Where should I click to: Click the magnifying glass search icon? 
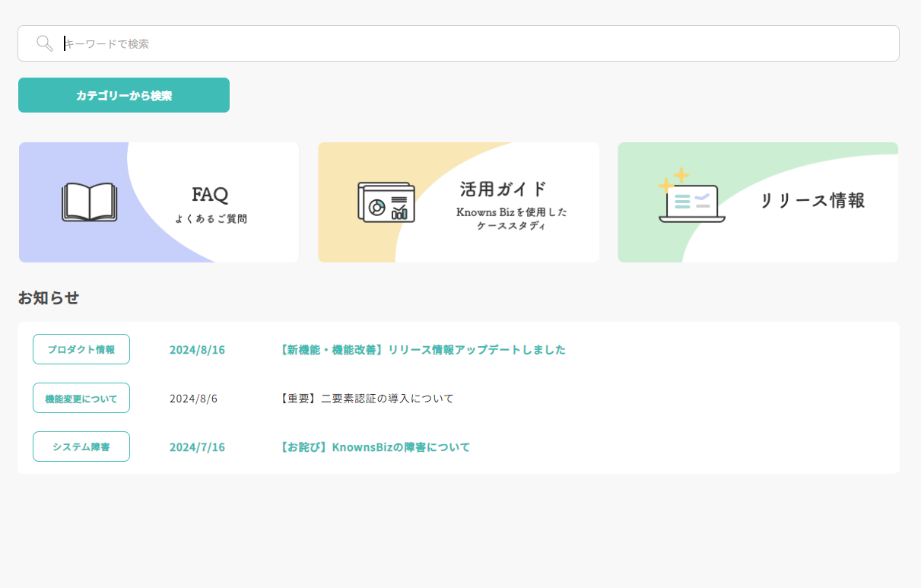(x=44, y=43)
